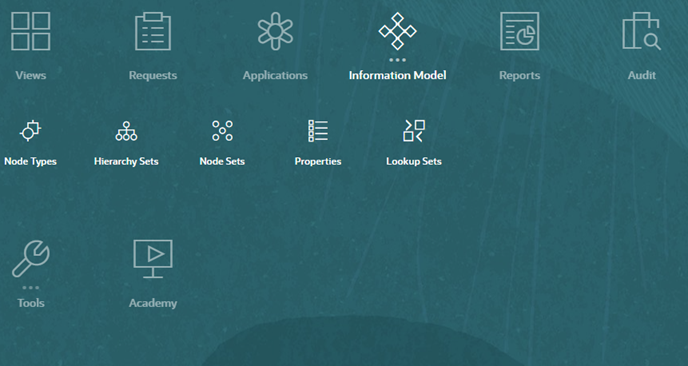688x366 pixels.
Task: Open the Audit magnifier icon
Action: [642, 31]
